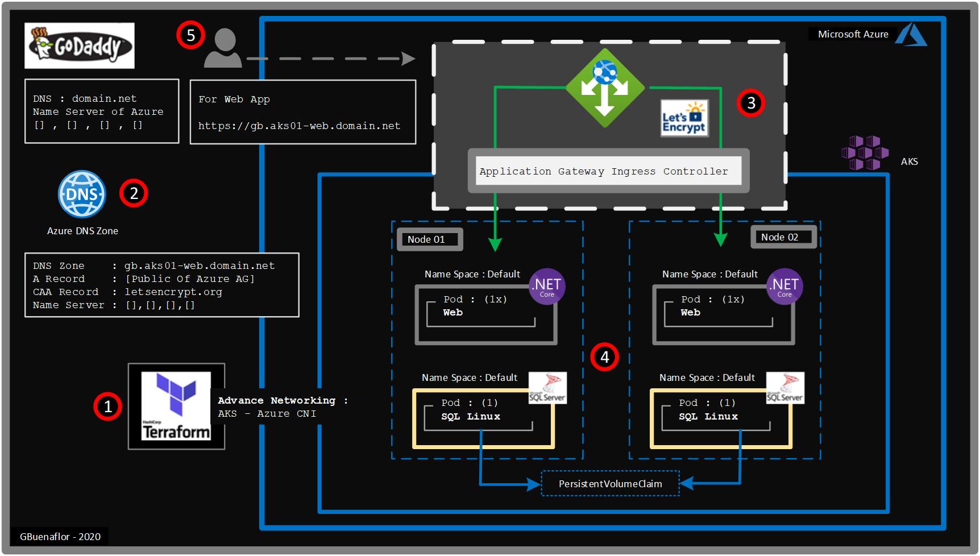
Task: Click the Azure Application Gateway icon
Action: (605, 88)
